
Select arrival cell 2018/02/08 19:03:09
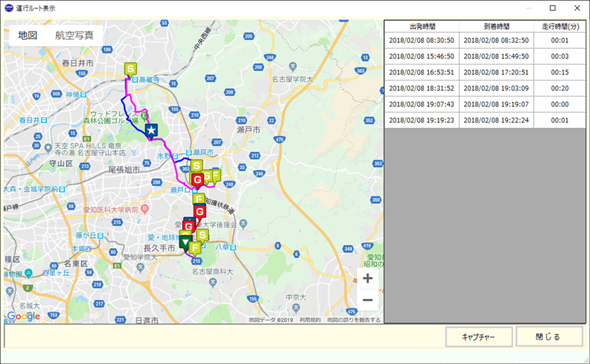tap(496, 88)
